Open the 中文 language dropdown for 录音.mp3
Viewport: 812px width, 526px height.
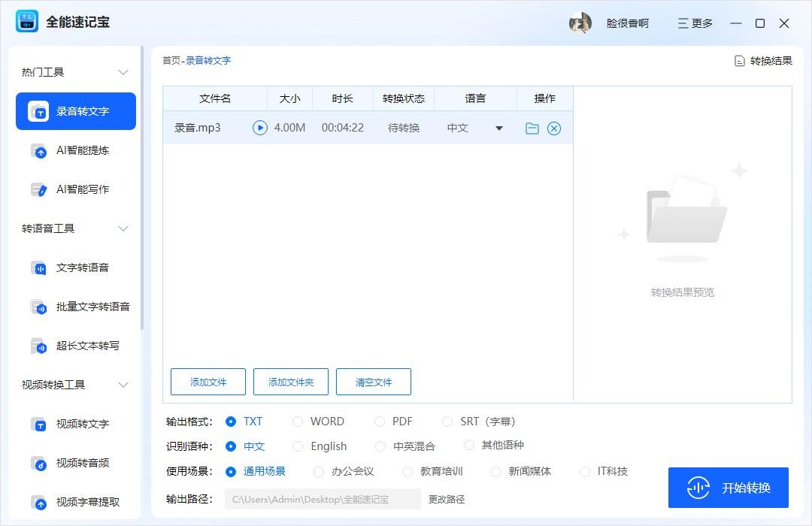point(498,128)
